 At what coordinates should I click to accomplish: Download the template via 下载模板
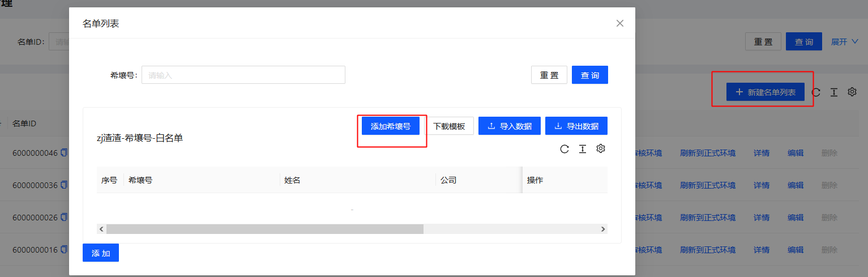[x=450, y=126]
